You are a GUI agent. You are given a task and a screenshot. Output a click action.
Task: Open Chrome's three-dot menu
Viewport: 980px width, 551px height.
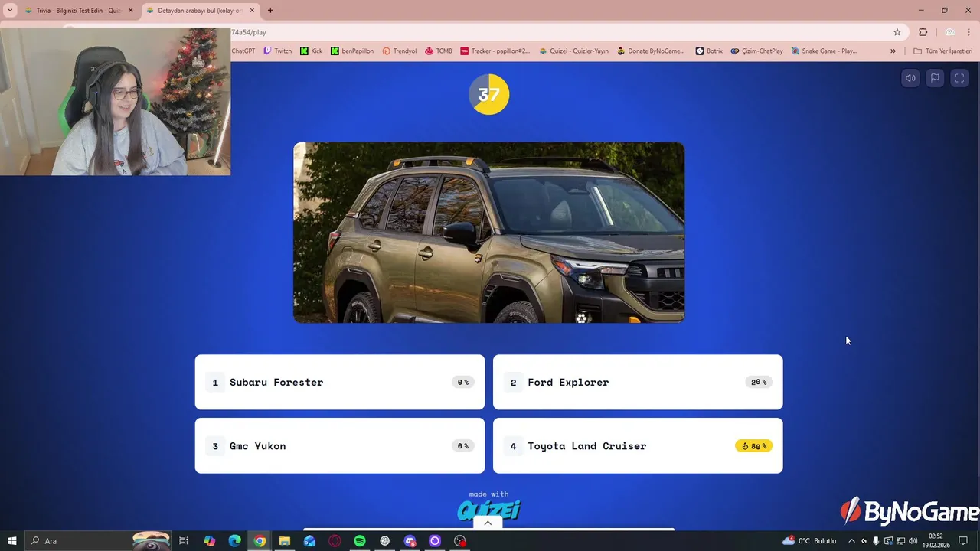(969, 32)
